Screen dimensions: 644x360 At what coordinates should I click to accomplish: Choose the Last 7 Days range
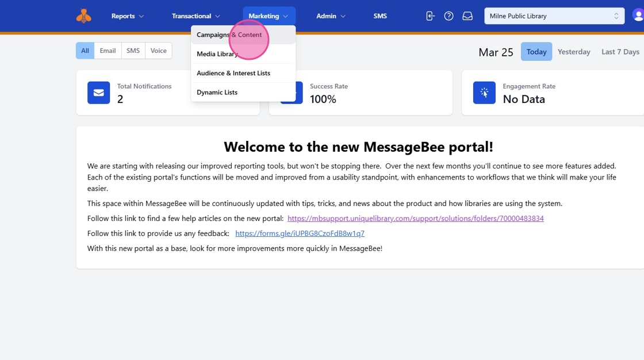pos(620,52)
